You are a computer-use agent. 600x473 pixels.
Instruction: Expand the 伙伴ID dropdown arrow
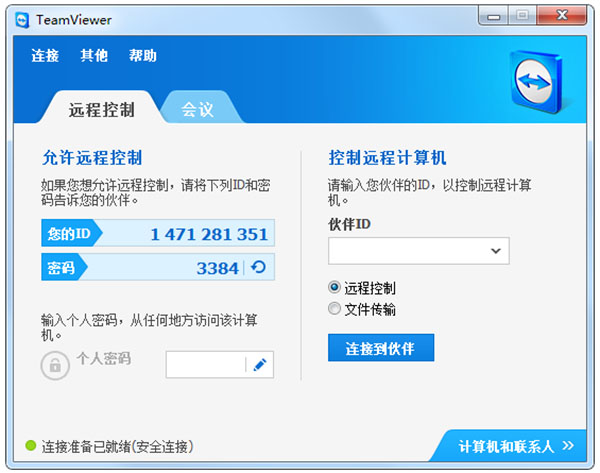[496, 251]
